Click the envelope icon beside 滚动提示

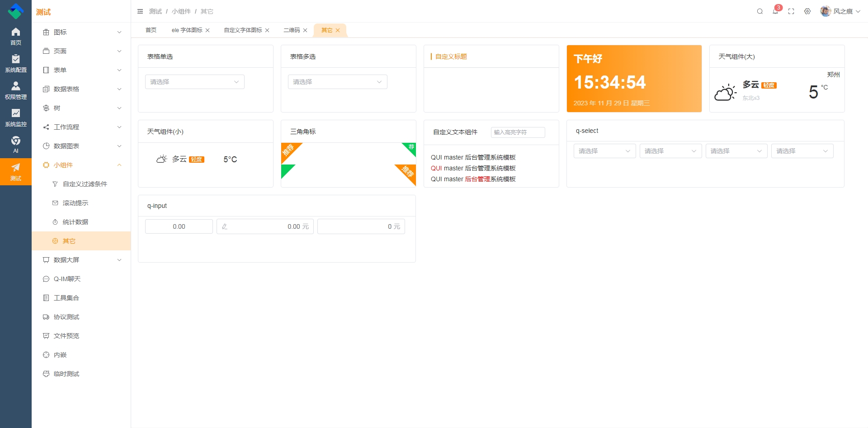click(55, 203)
